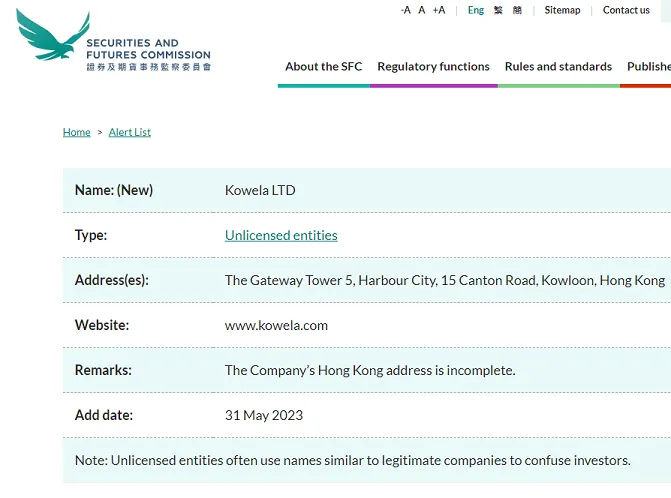Click the remark about incomplete address
Screen dimensions: 671x498
[x=370, y=370]
